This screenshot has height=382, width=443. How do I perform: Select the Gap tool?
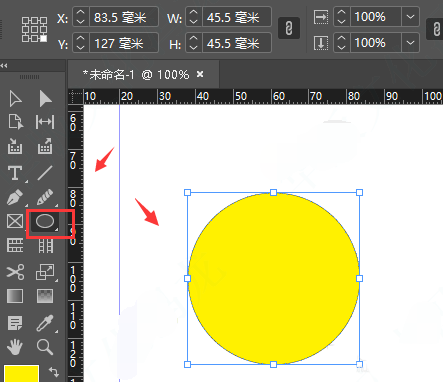coord(45,122)
